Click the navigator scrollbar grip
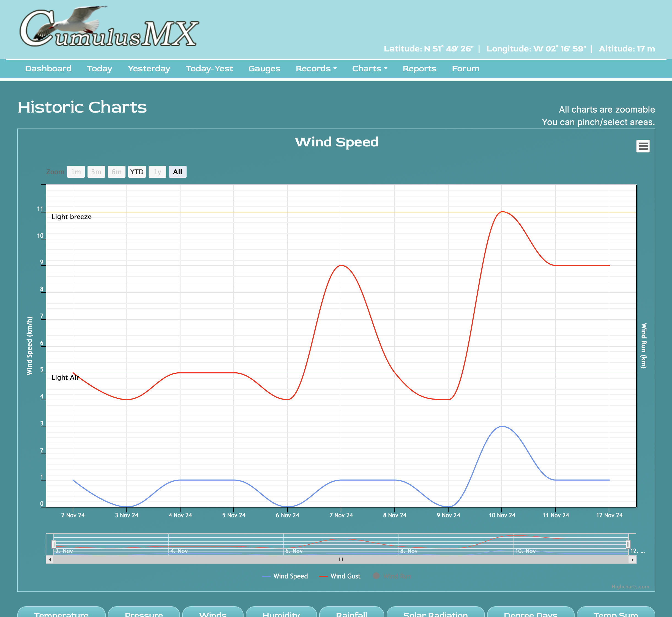Image resolution: width=672 pixels, height=617 pixels. click(x=341, y=559)
